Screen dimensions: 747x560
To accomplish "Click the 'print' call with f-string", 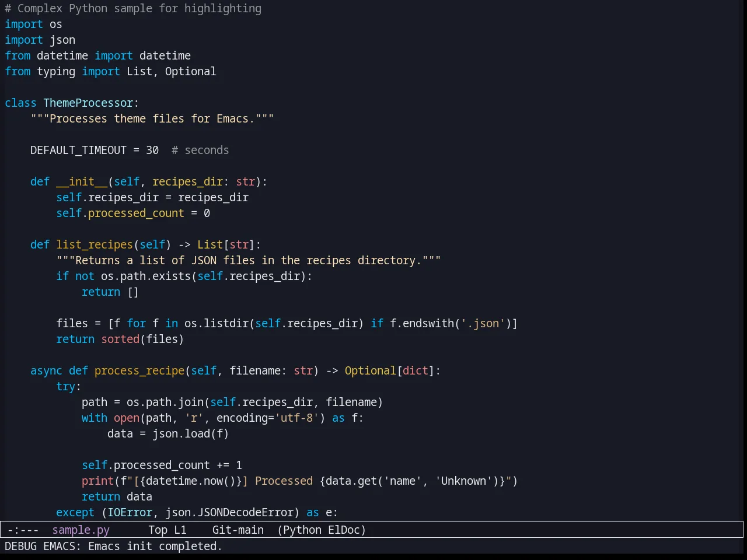I will tap(97, 481).
